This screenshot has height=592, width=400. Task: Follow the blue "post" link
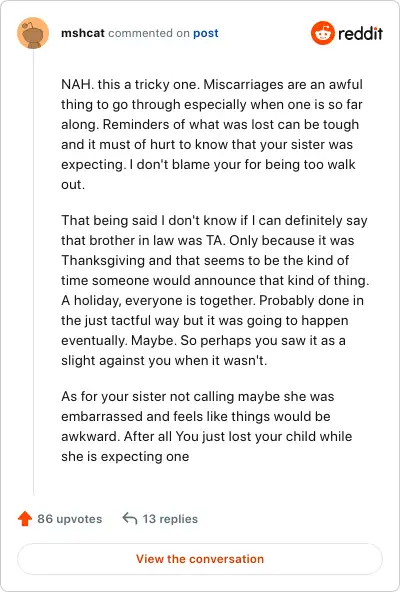click(206, 33)
